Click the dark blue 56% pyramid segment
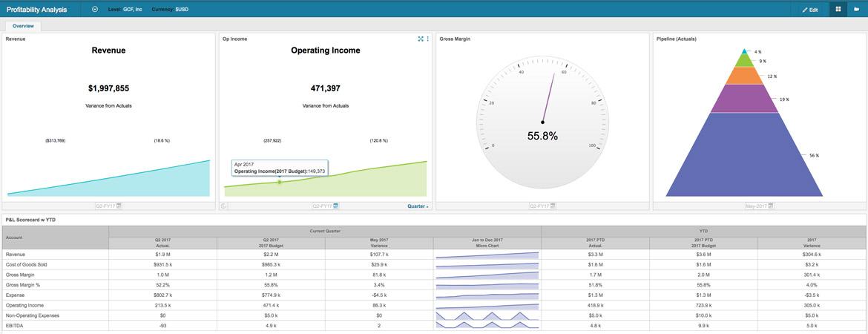 point(744,154)
